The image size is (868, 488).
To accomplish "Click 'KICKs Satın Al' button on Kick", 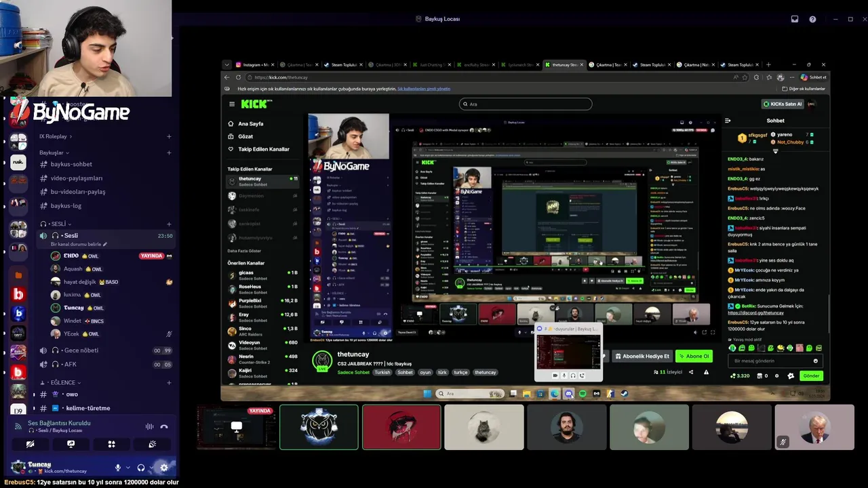I will [x=783, y=104].
